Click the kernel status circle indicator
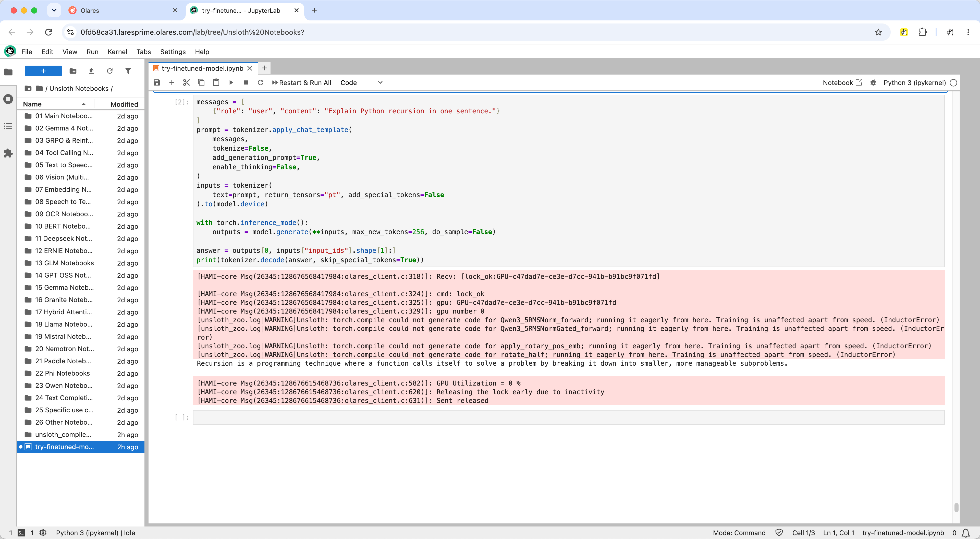Viewport: 980px width, 539px height. pos(953,83)
